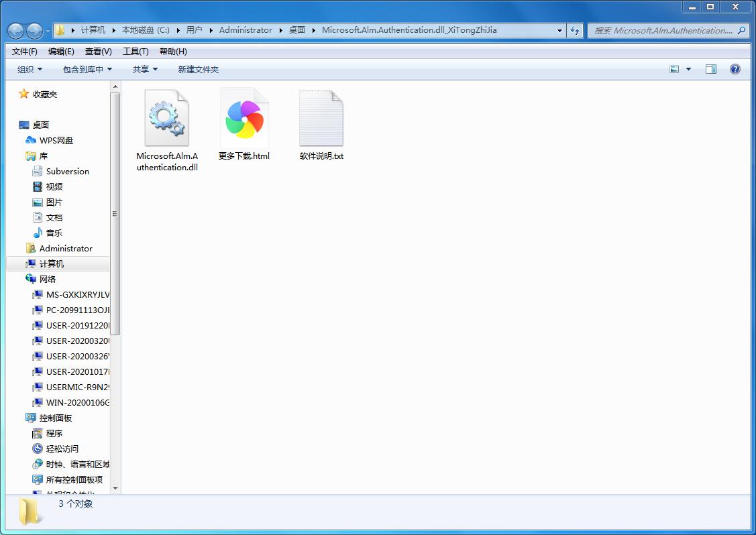
Task: Expand the arrow after 计算机 in the address path
Action: pyautogui.click(x=114, y=30)
